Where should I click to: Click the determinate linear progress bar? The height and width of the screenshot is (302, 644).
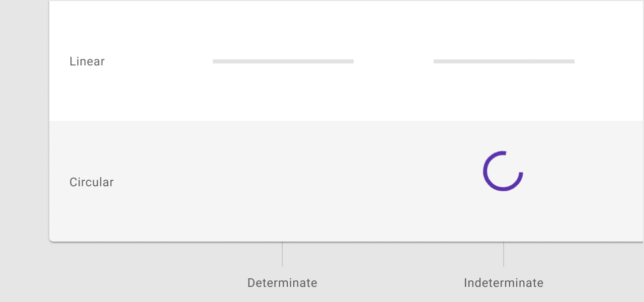(x=283, y=61)
